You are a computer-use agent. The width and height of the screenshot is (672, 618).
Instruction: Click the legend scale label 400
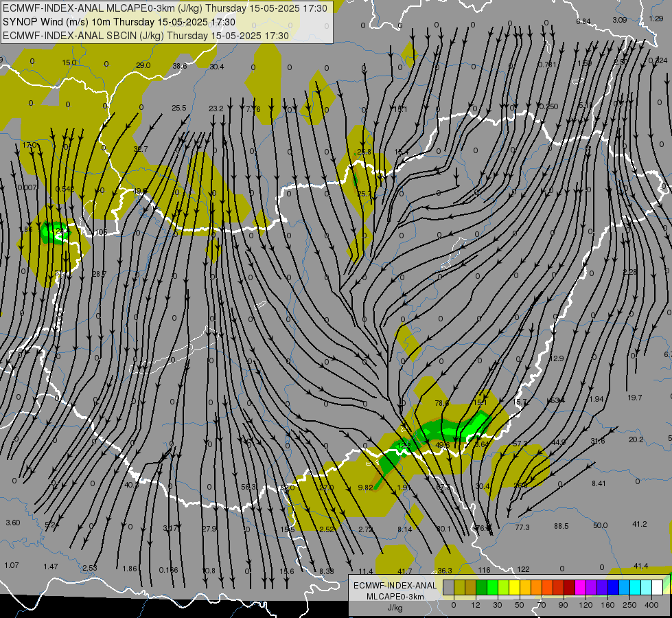(651, 605)
